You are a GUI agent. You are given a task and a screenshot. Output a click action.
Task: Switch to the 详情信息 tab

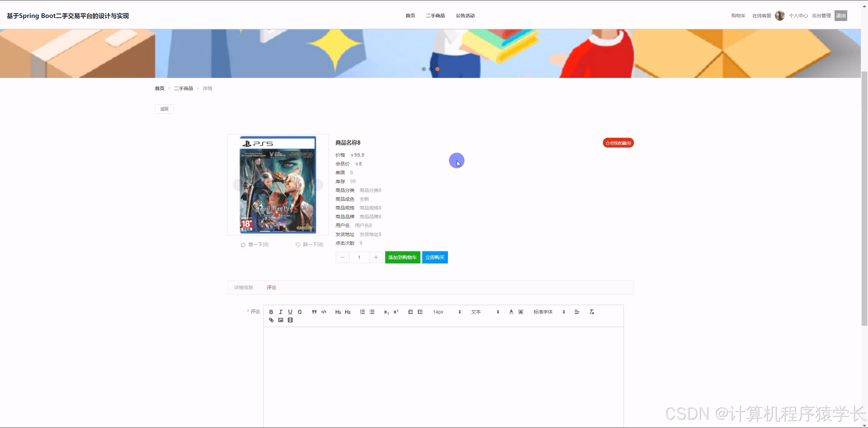pyautogui.click(x=243, y=287)
